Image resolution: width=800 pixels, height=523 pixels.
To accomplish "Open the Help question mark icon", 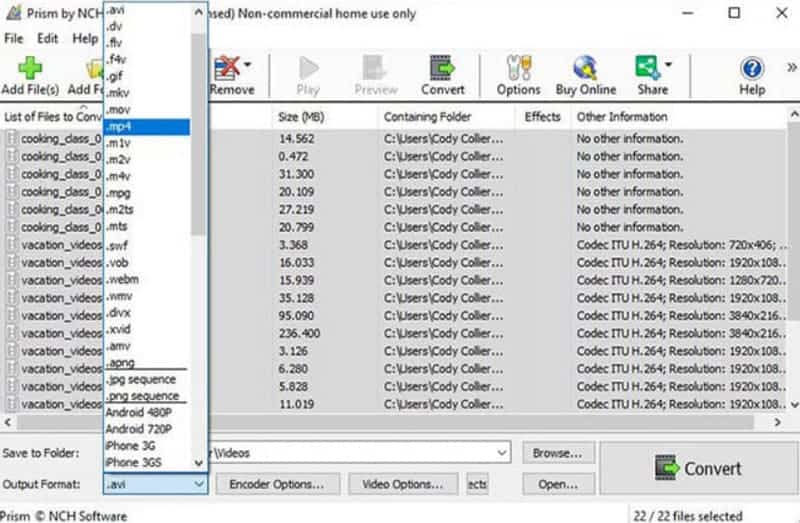I will click(x=752, y=68).
